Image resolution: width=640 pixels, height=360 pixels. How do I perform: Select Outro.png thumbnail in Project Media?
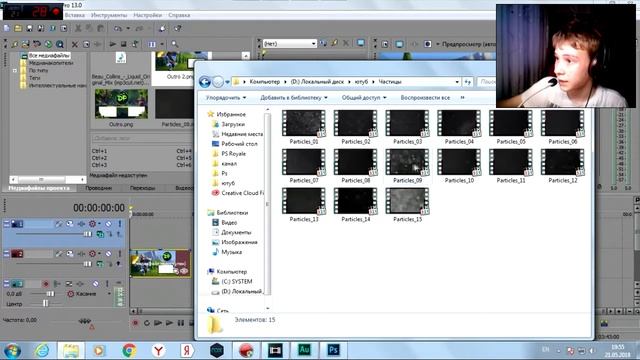pyautogui.click(x=121, y=104)
